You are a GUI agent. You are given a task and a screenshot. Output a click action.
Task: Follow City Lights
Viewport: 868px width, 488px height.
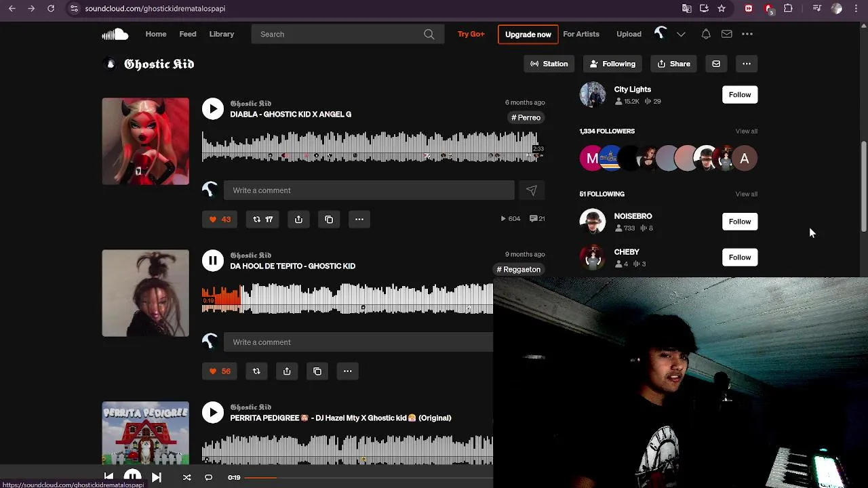coord(740,94)
